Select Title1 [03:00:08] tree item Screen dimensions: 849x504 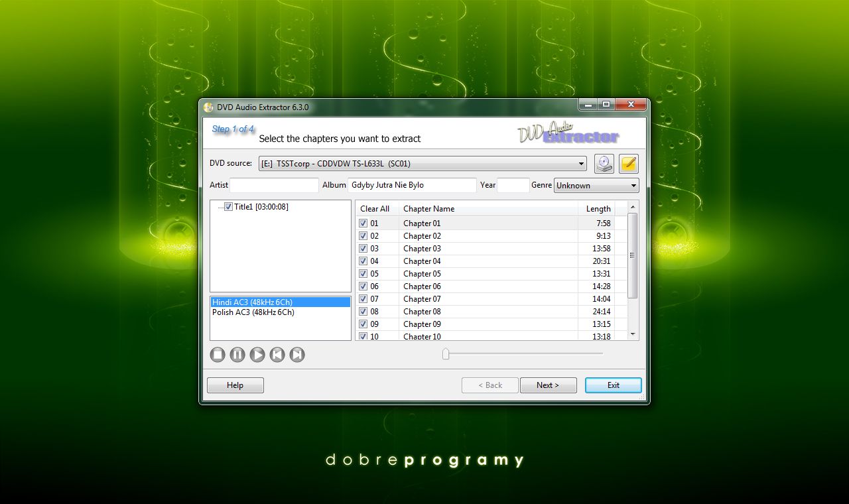[x=261, y=207]
